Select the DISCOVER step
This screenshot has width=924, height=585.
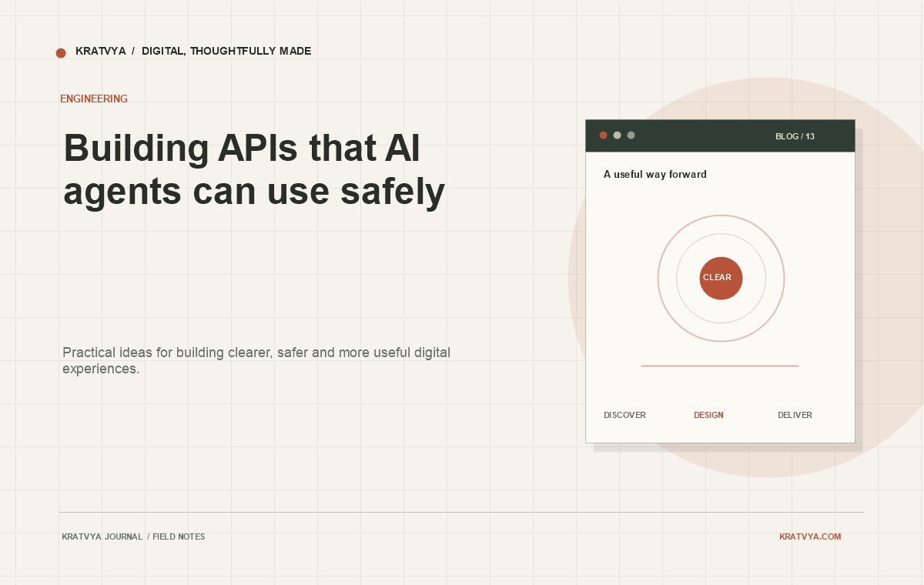click(624, 415)
